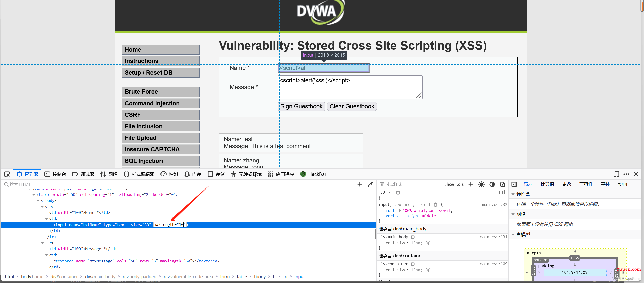This screenshot has height=283, width=644.
Task: Collapse the Grid (网格) section
Action: pos(513,214)
